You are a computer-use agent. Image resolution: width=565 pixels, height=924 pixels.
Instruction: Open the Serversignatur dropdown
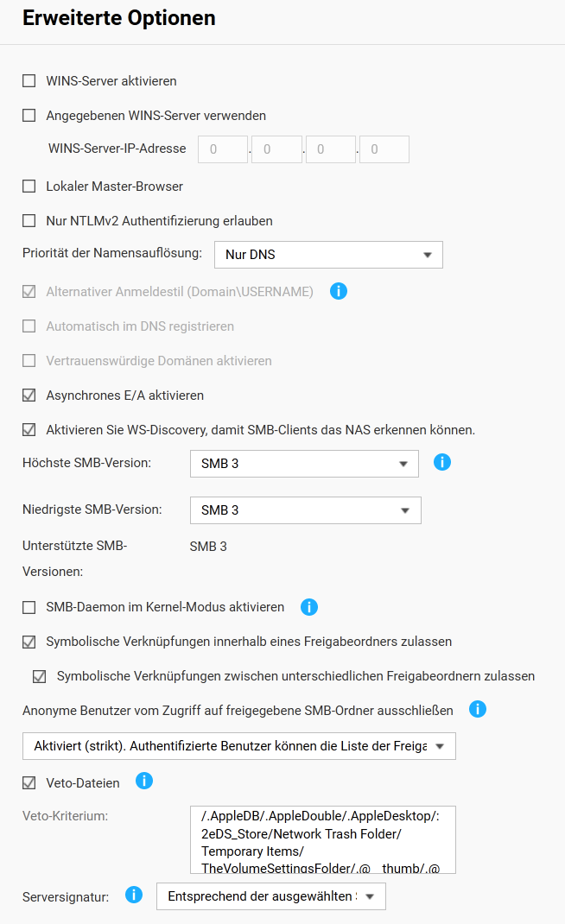coord(270,896)
